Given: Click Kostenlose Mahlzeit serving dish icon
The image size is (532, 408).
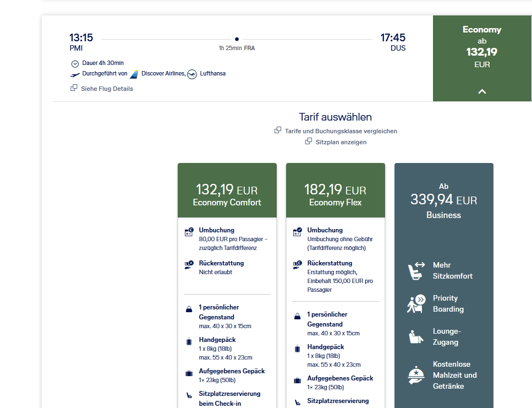Looking at the screenshot, I should pyautogui.click(x=416, y=375).
